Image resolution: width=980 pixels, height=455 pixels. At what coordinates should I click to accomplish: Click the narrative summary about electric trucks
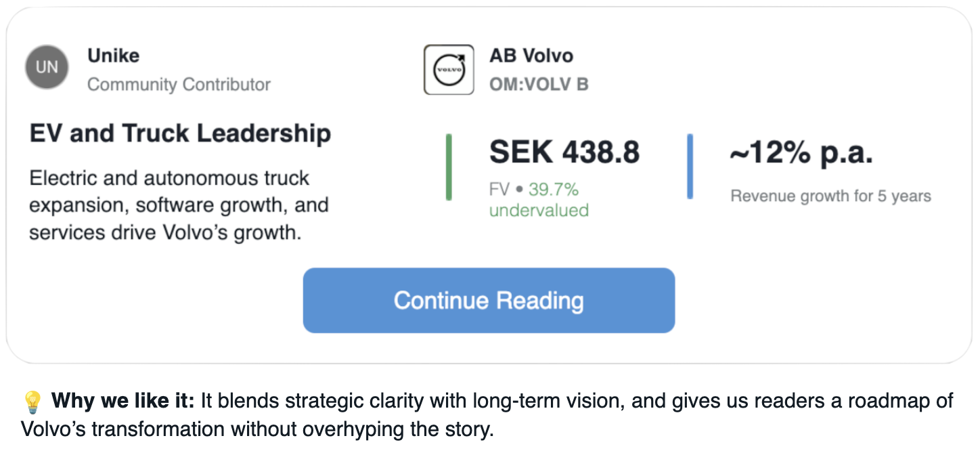(x=179, y=205)
